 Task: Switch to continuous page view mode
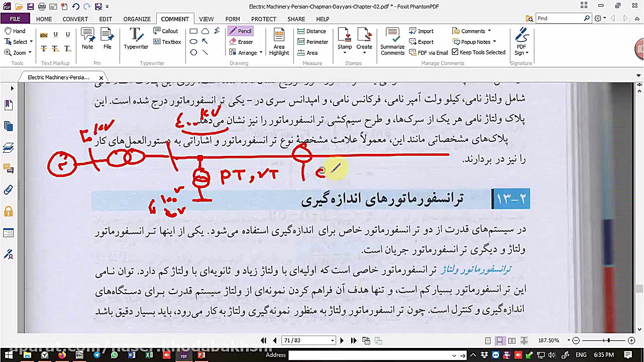[x=499, y=340]
